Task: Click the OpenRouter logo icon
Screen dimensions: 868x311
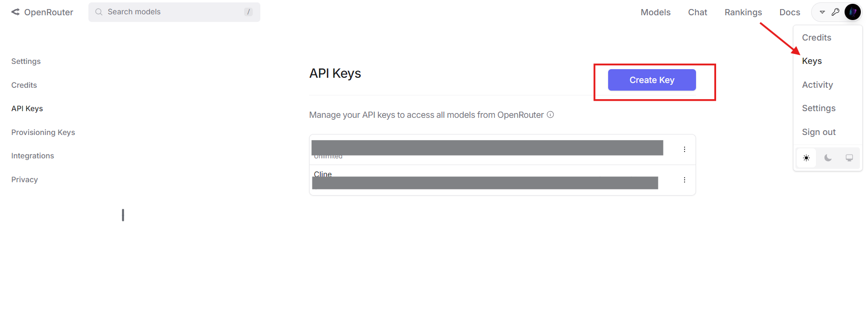Action: tap(16, 12)
